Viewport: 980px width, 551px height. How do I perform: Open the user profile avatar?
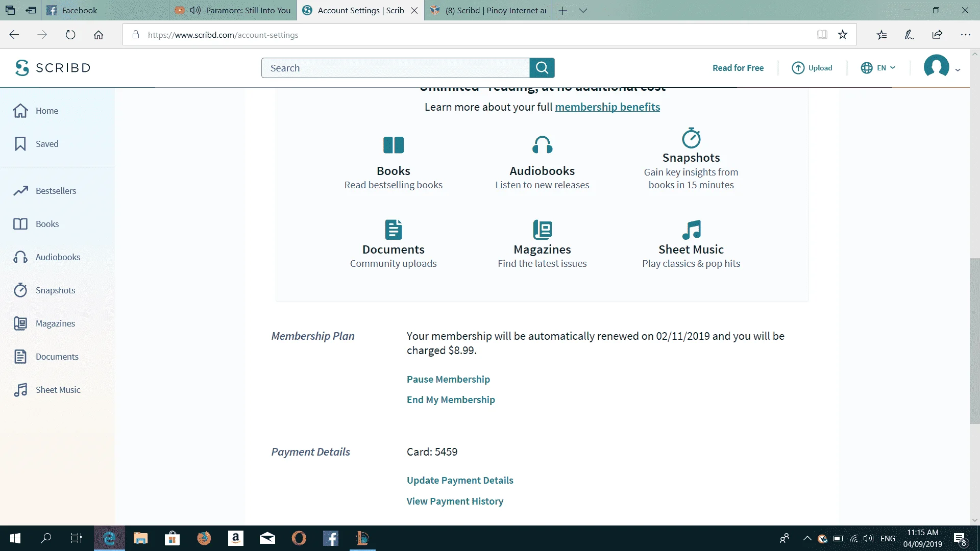(x=936, y=67)
